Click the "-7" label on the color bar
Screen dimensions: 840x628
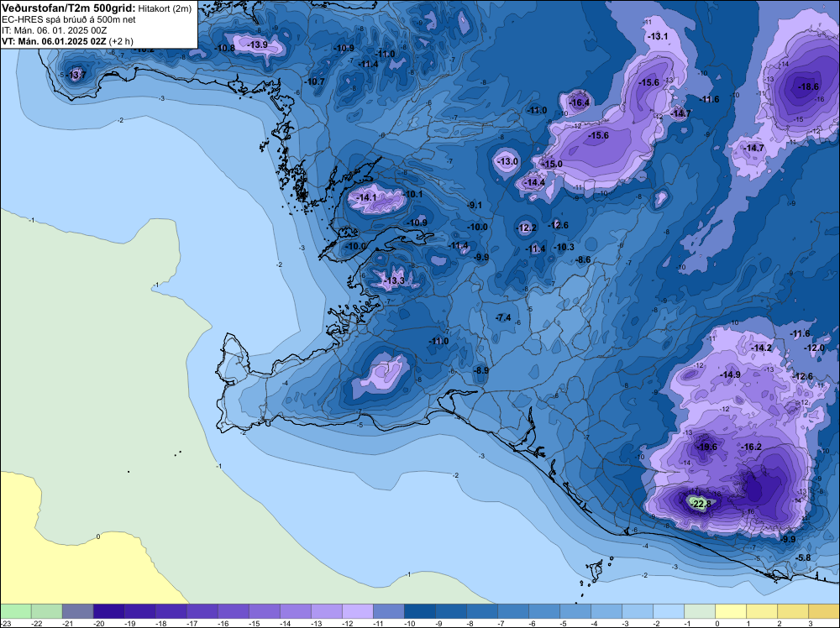tap(501, 623)
